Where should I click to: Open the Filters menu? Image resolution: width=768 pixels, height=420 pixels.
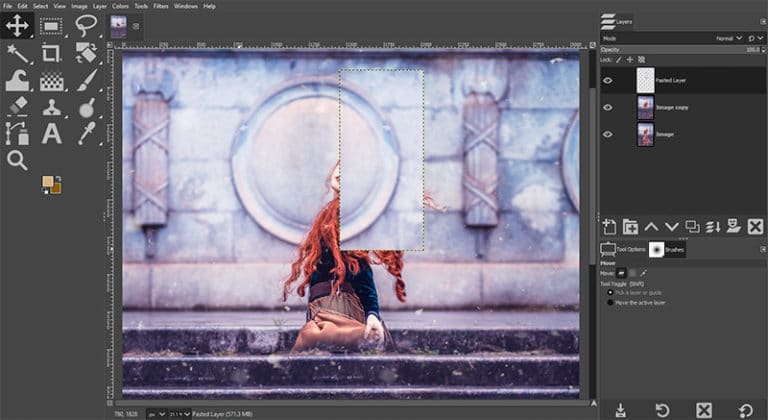tap(159, 6)
